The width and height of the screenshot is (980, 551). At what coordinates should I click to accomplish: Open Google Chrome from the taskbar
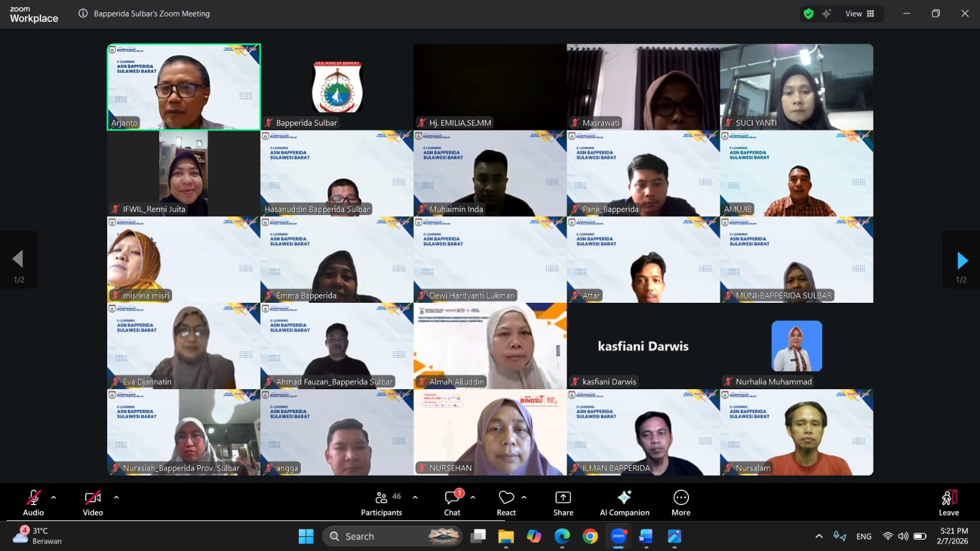[x=590, y=536]
